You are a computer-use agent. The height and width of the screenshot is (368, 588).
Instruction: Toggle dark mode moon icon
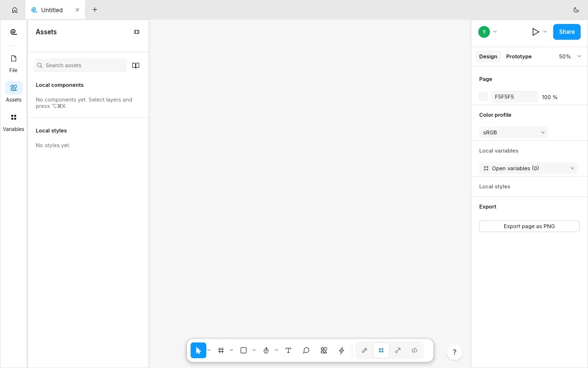click(576, 10)
